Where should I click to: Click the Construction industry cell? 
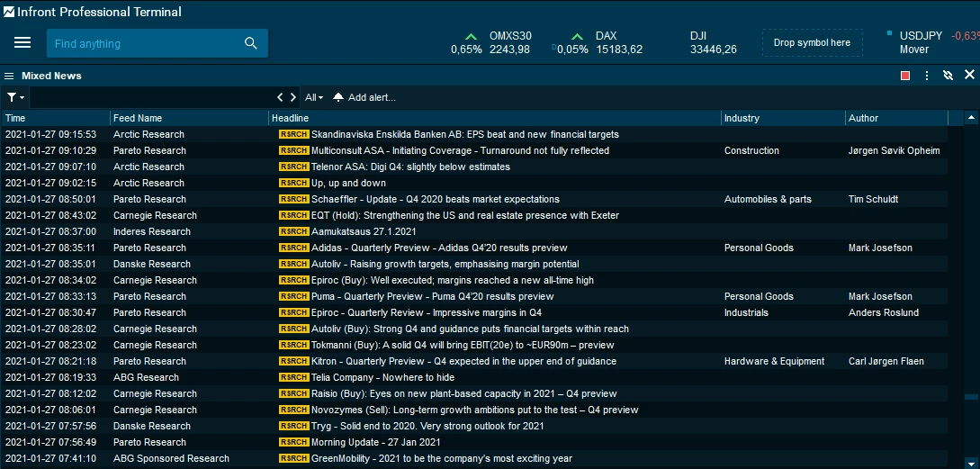point(752,150)
